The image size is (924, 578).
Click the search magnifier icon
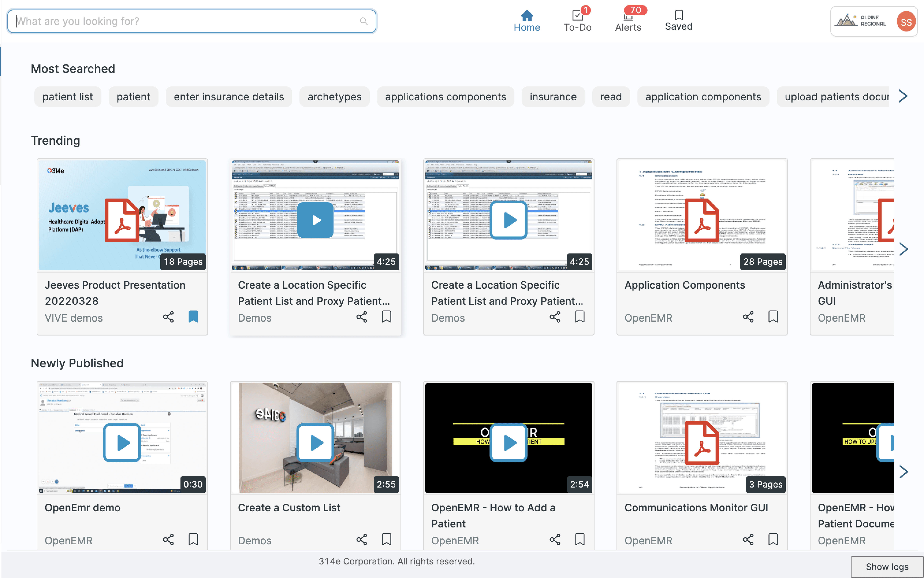coord(363,21)
